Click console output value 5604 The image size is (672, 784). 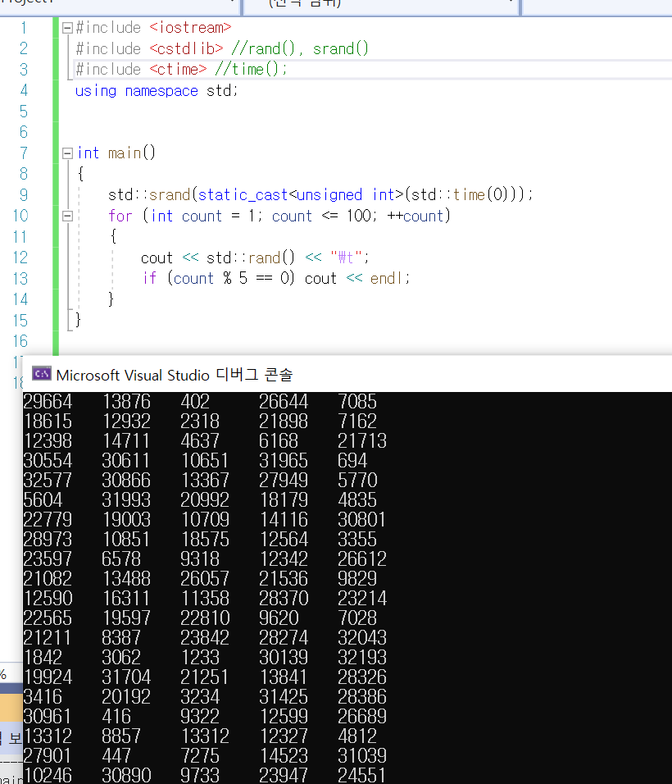(43, 500)
